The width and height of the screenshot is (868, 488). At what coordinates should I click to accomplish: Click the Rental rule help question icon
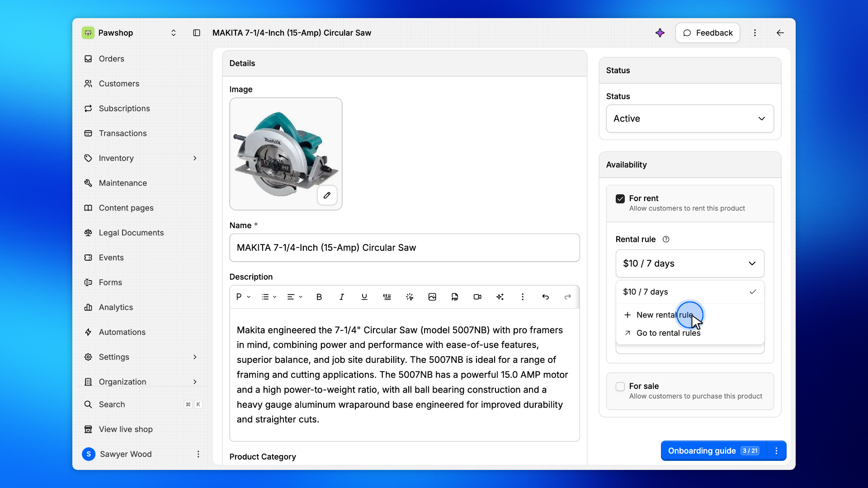[x=666, y=239]
